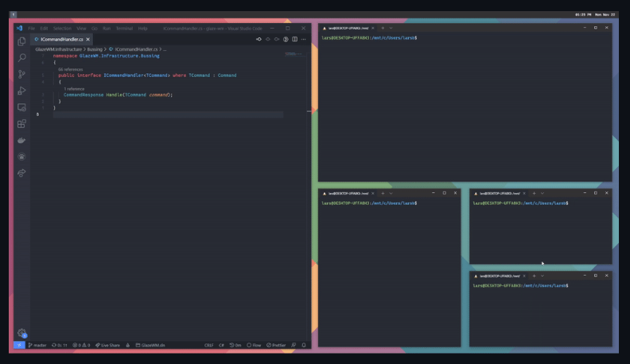Click the master branch indicator

(37, 345)
